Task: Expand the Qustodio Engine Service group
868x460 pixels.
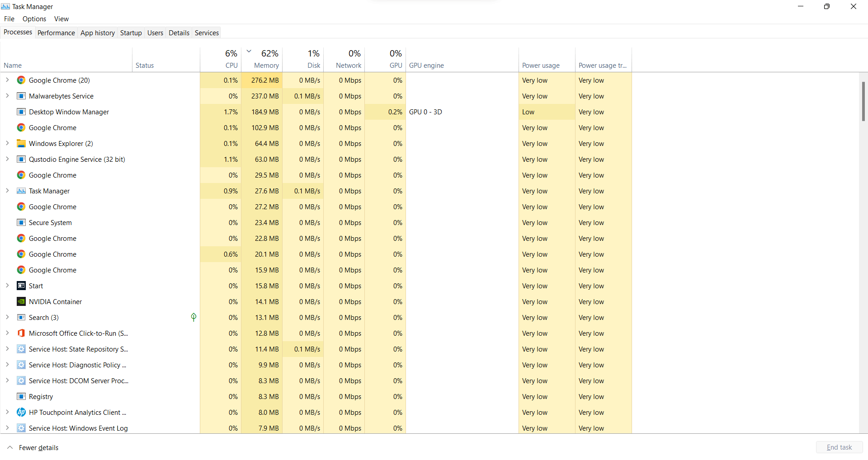Action: [x=7, y=159]
